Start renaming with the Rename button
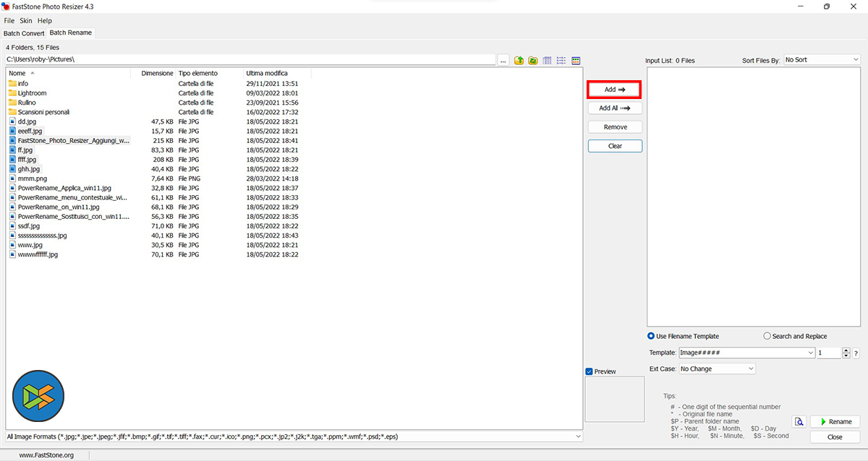The width and height of the screenshot is (868, 461). [x=835, y=422]
